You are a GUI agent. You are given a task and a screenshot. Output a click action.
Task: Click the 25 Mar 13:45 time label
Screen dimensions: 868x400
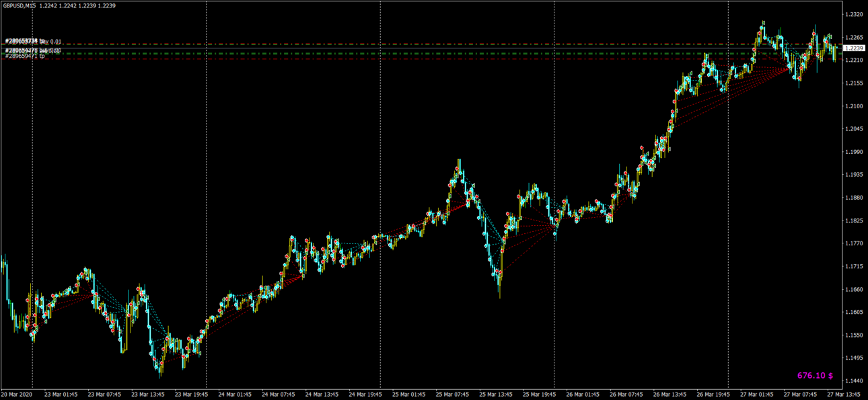pyautogui.click(x=496, y=395)
